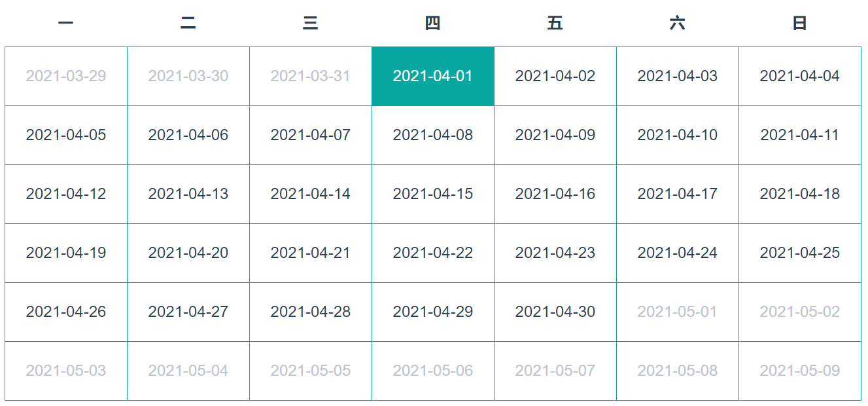Viewport: 868px width, 406px height.
Task: Select date 2021-04-26
Action: click(65, 312)
